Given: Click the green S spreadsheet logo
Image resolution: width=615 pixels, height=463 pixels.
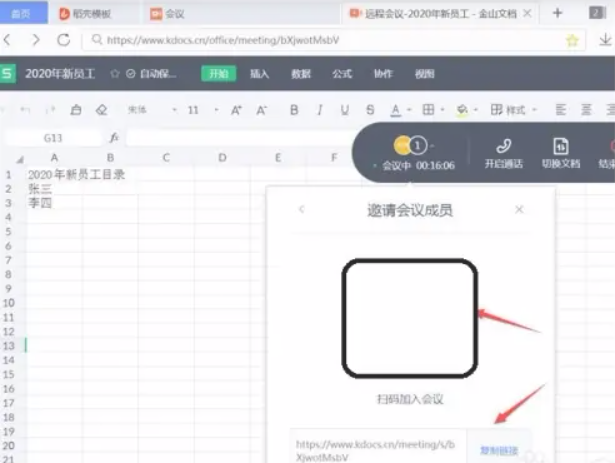Looking at the screenshot, I should click(7, 73).
